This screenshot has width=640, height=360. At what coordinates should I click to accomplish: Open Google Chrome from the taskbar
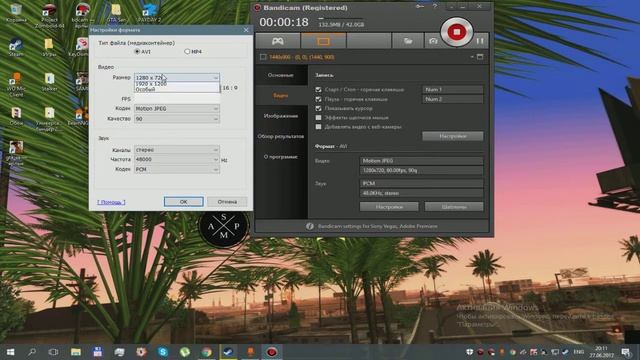pyautogui.click(x=207, y=352)
